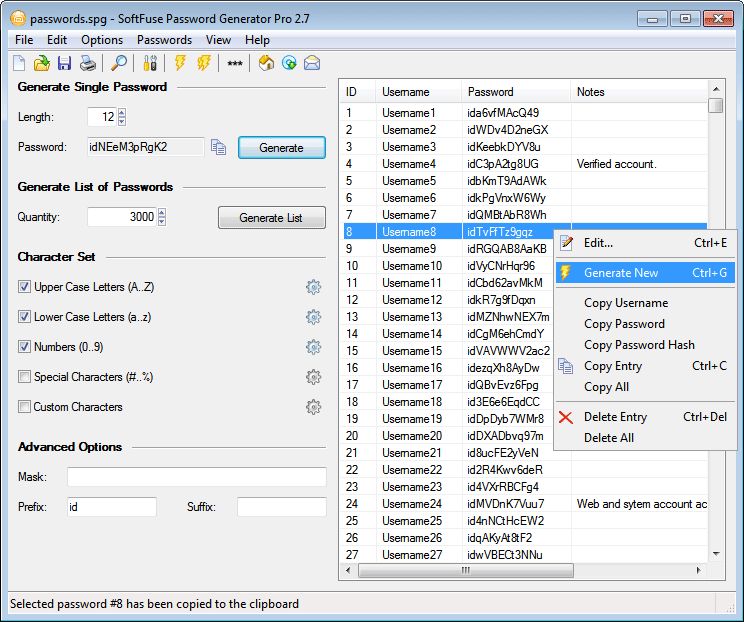Open Upper Case Letters gear settings
The image size is (744, 622).
pos(313,287)
